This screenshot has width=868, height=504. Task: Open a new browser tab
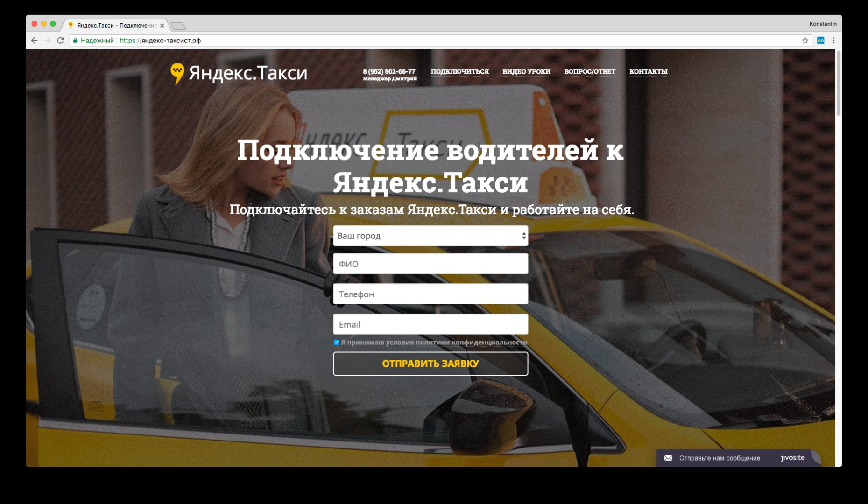pyautogui.click(x=178, y=26)
